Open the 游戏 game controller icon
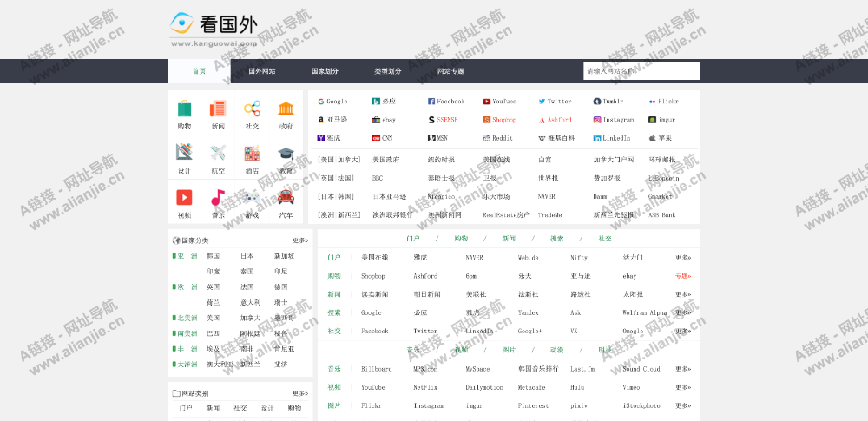Viewport: 868px width, 421px height. (252, 197)
